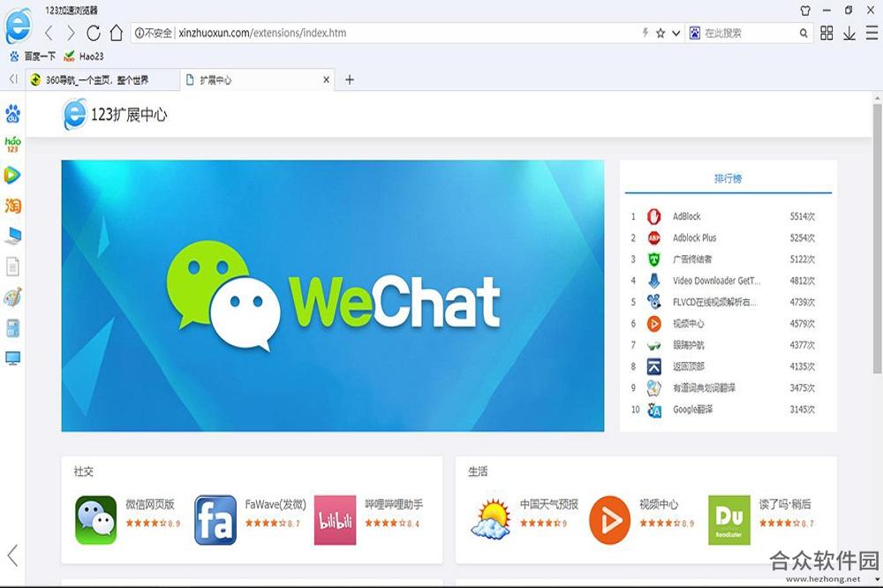Go back with the browser back arrow

pyautogui.click(x=49, y=34)
